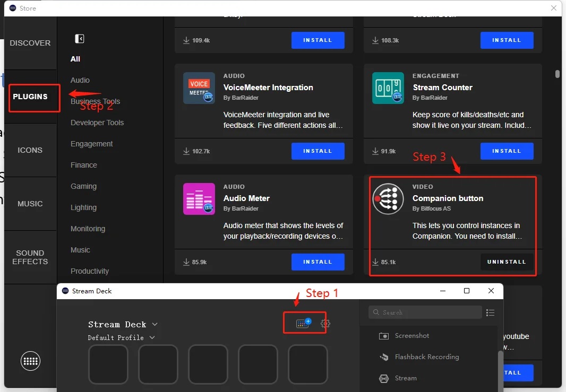
Task: Select the Stream action icon
Action: pos(384,378)
